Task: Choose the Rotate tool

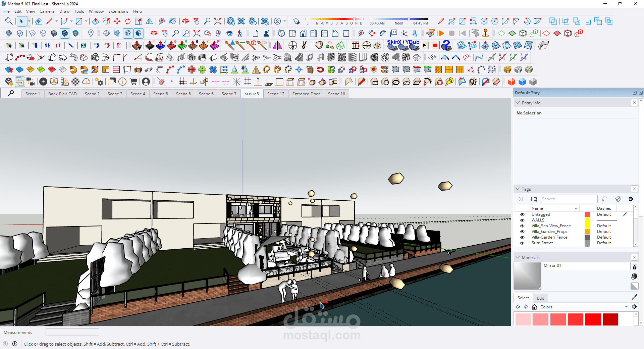Action: (x=128, y=21)
